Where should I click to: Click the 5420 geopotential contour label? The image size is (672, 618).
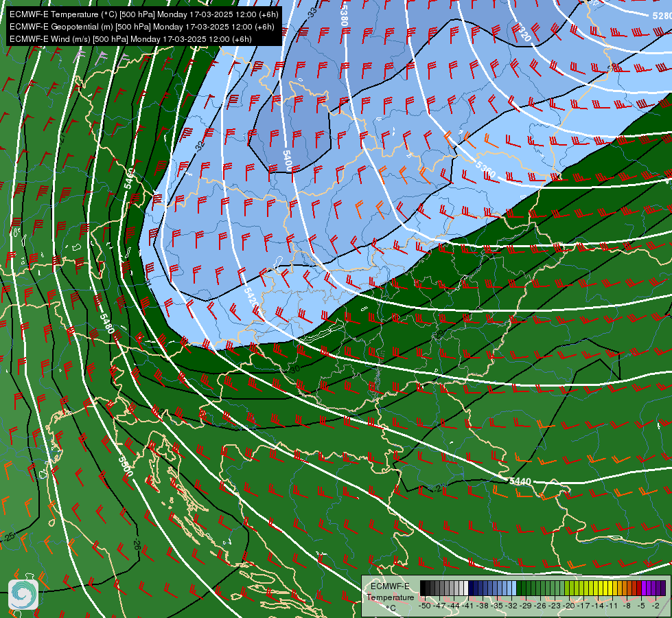251,297
